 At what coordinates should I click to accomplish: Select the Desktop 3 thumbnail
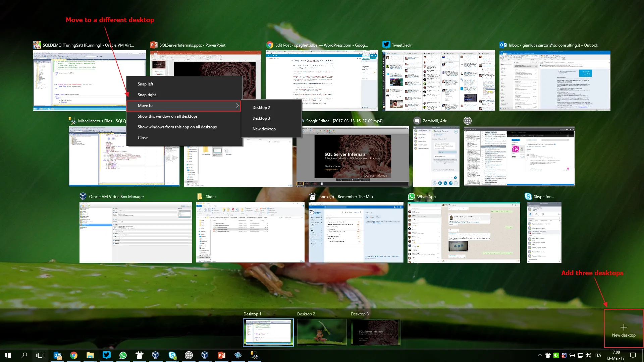(x=375, y=332)
